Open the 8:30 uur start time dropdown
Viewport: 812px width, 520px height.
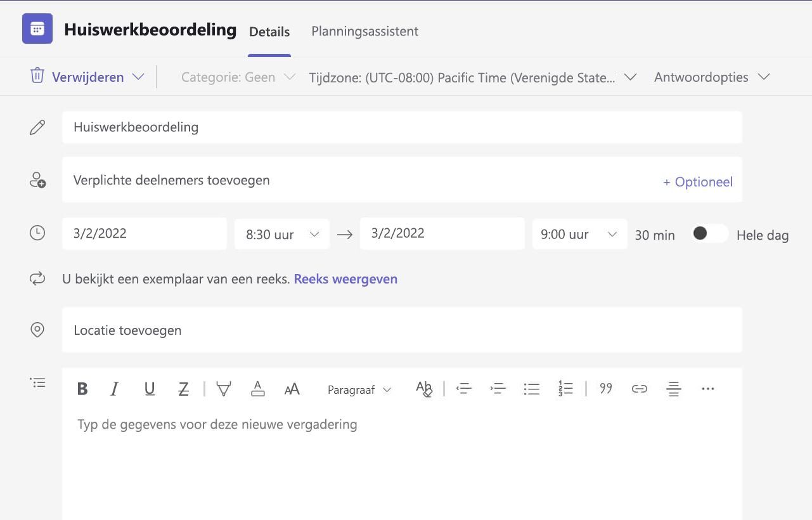pyautogui.click(x=282, y=234)
